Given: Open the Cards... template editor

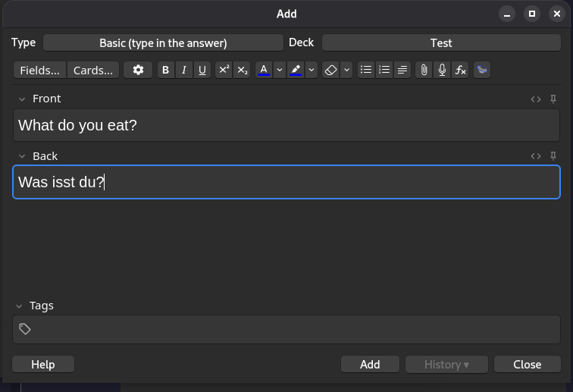Looking at the screenshot, I should pos(93,70).
